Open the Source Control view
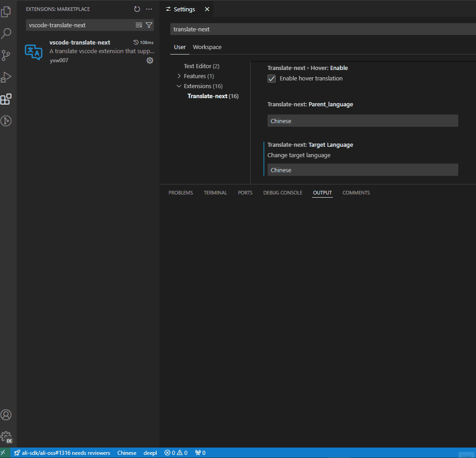476x458 pixels. (6, 55)
